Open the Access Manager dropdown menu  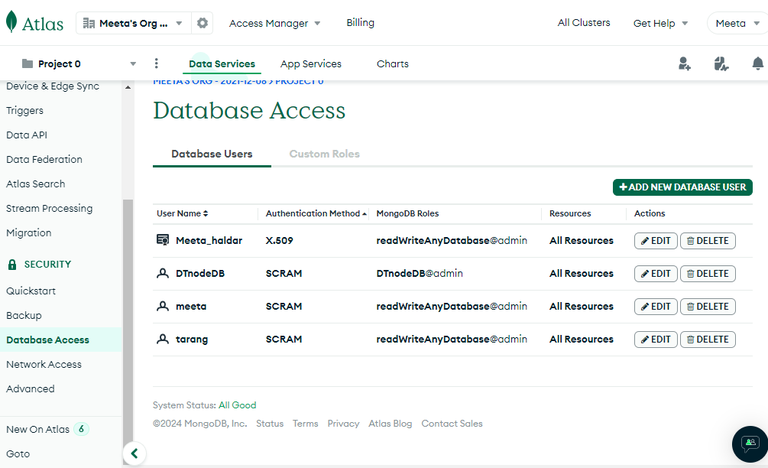tap(274, 23)
